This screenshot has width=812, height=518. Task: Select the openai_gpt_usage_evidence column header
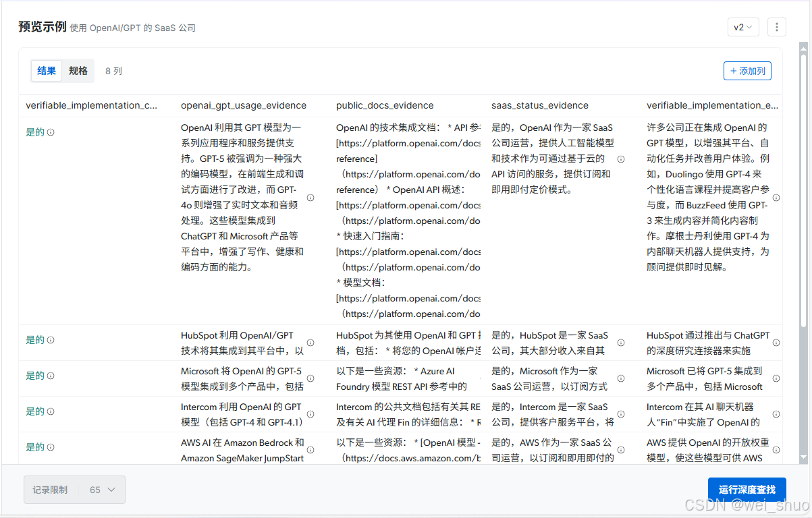tap(244, 105)
